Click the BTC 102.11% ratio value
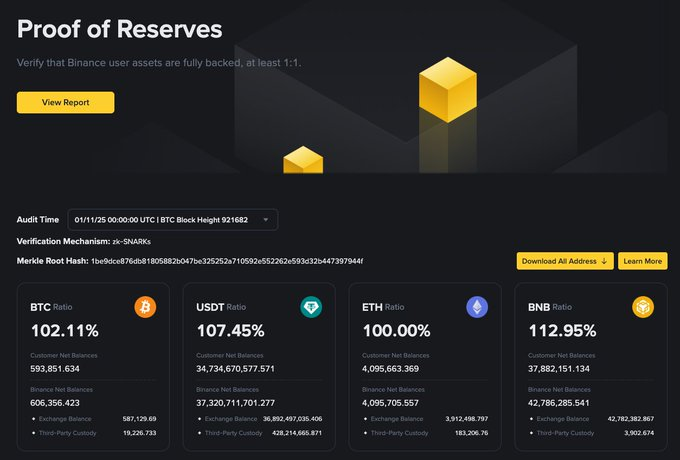 point(65,330)
